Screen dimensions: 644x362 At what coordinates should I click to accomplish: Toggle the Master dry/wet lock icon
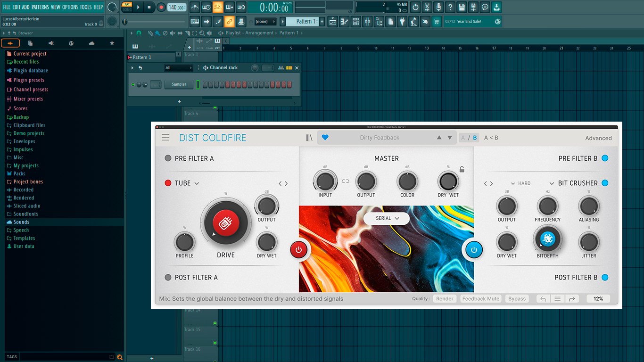pos(462,170)
